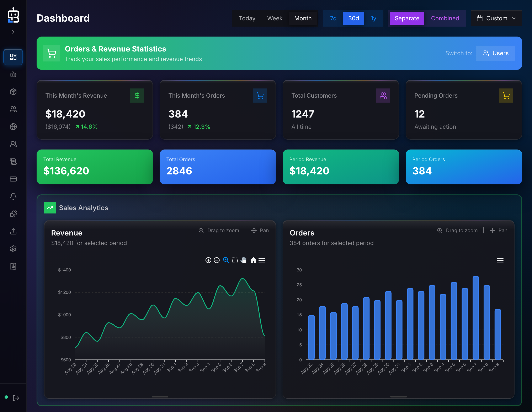The image size is (532, 412).
Task: Switch to the Today tab
Action: 247,18
